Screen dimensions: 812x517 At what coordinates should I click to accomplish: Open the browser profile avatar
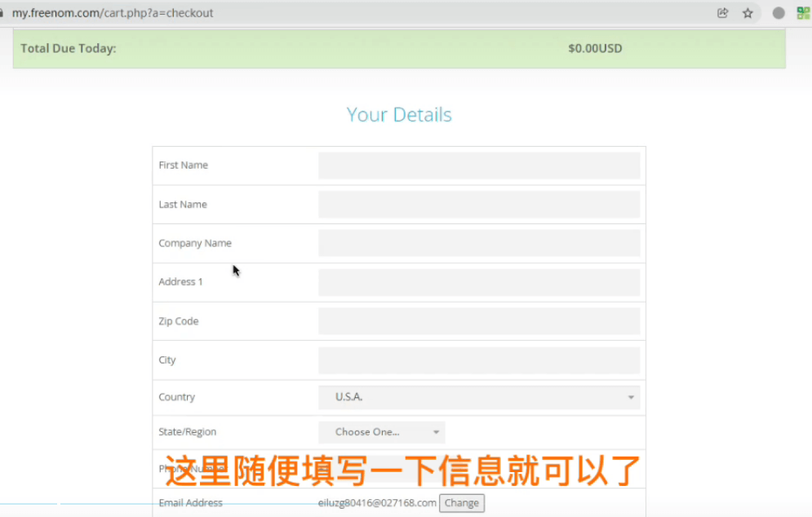click(779, 13)
